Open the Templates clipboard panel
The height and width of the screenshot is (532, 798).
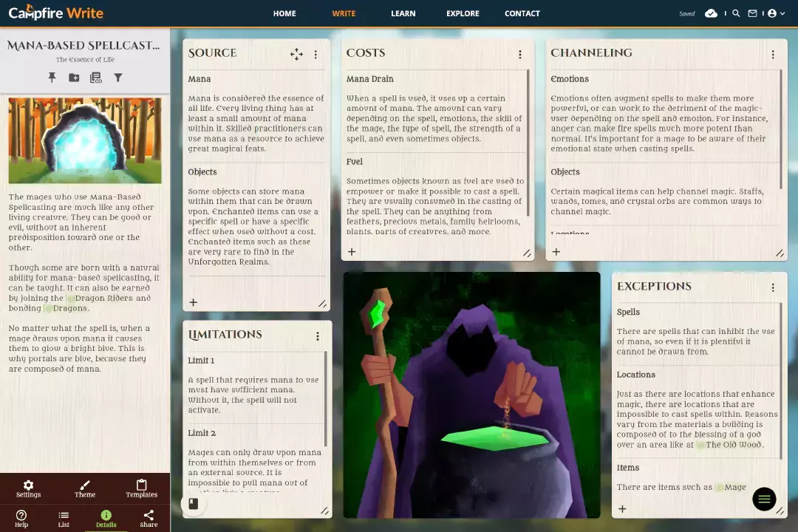(x=141, y=489)
